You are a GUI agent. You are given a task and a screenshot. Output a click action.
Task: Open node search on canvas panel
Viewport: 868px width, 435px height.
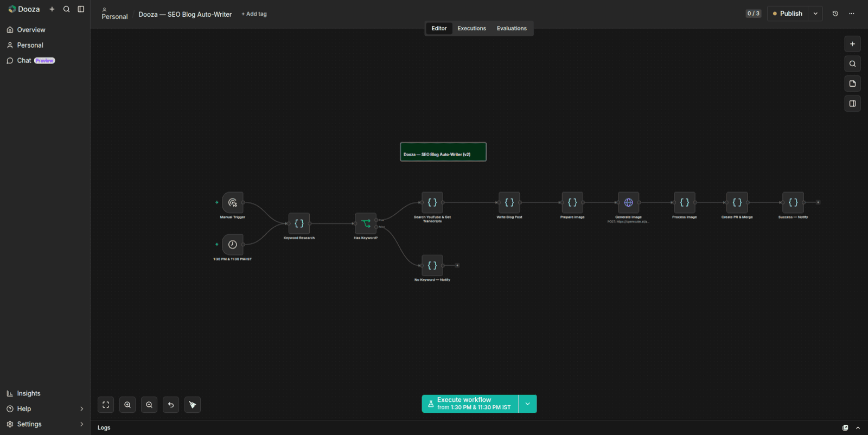[852, 64]
